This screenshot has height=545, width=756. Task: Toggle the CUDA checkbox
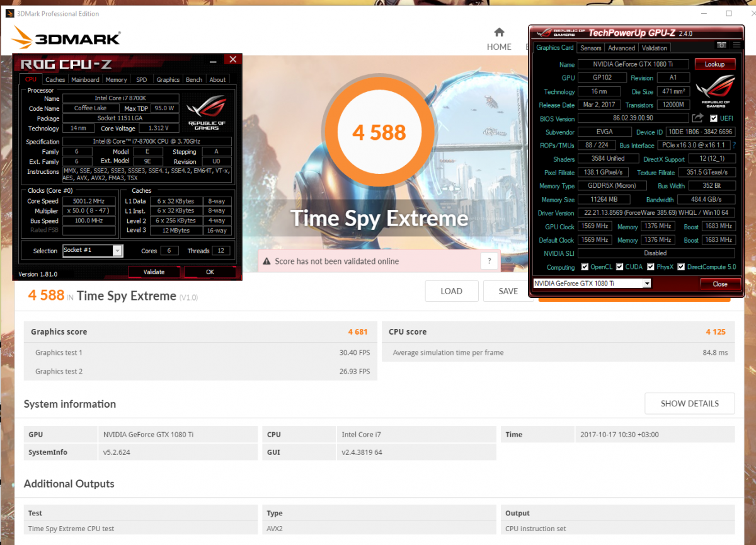(x=619, y=267)
